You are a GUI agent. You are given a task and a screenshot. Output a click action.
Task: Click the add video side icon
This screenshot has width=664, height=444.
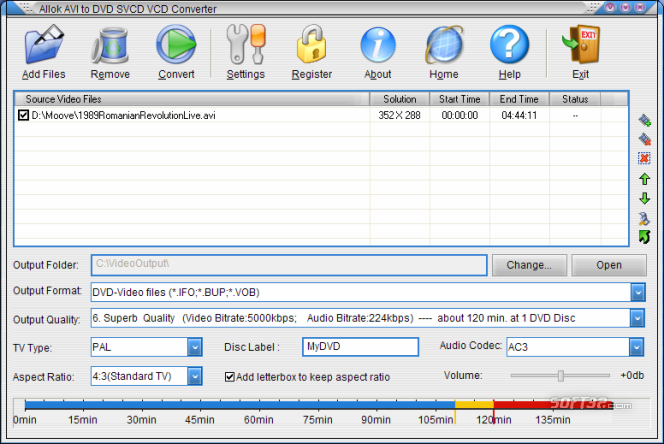coord(645,120)
